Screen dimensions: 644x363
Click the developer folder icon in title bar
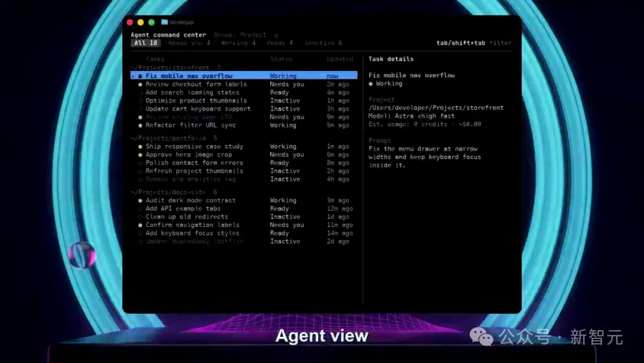(165, 22)
